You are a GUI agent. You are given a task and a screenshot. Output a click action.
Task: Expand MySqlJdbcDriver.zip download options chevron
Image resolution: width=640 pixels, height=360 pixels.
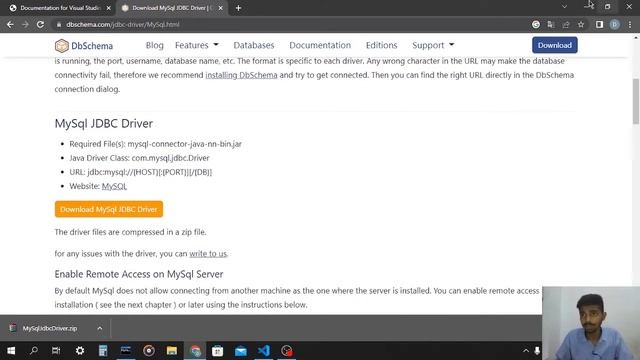pyautogui.click(x=100, y=328)
